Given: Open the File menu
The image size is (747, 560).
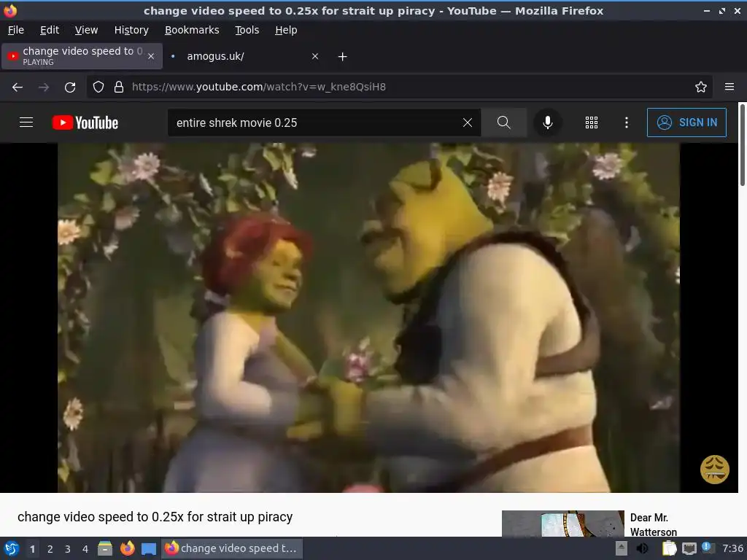Looking at the screenshot, I should (x=16, y=30).
